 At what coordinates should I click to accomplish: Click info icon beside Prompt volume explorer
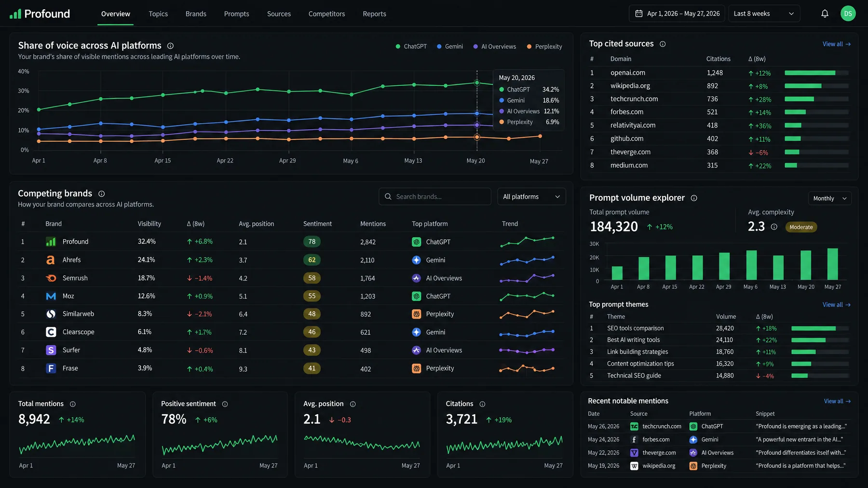click(694, 198)
